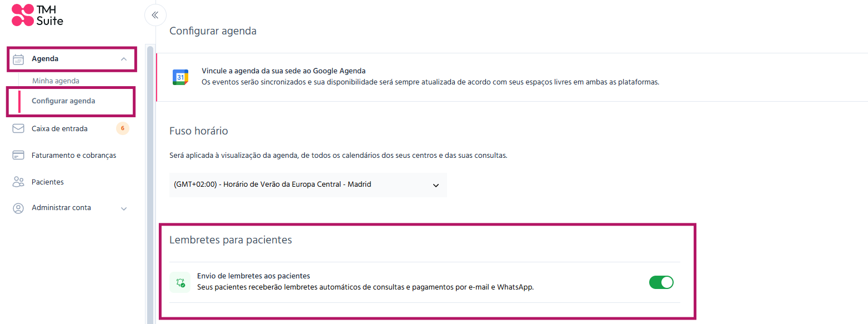Open Minha agenda submenu item
Screen dimensions: 868x324
pyautogui.click(x=56, y=81)
